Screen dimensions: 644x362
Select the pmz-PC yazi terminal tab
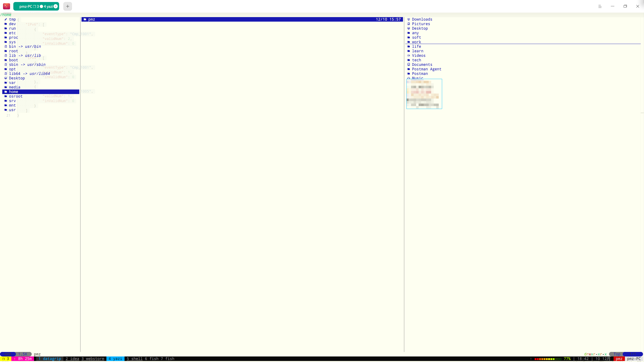[x=36, y=6]
